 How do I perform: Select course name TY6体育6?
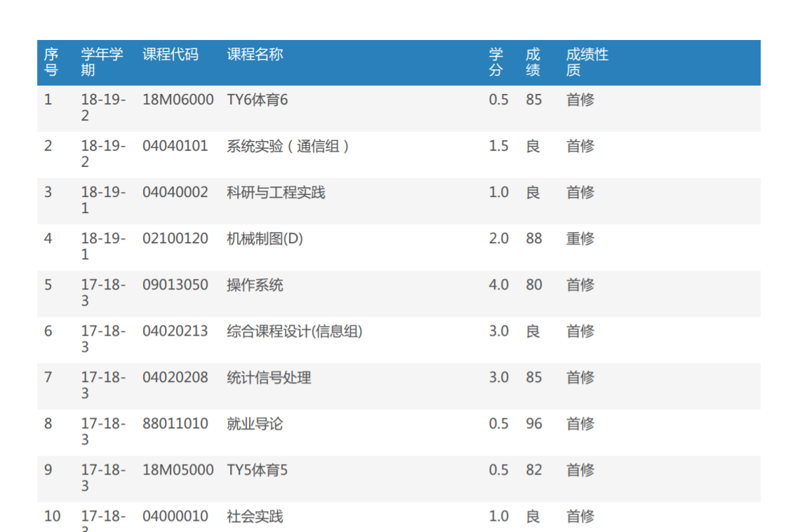(x=257, y=100)
